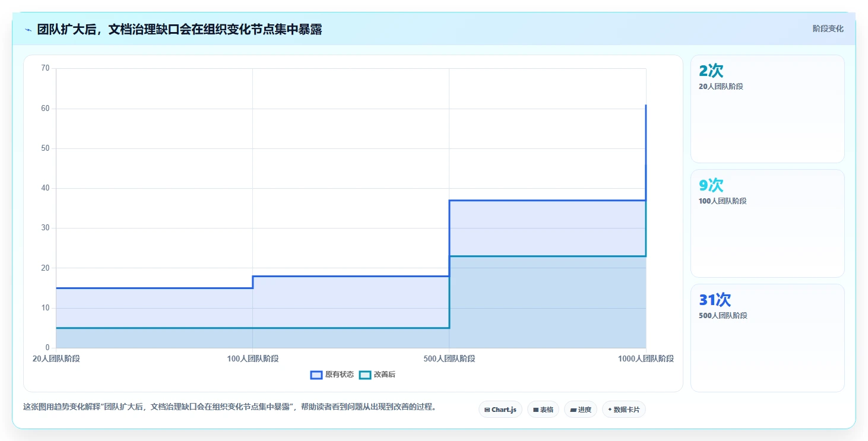The height and width of the screenshot is (441, 868).
Task: Click the 100人团队阶段 x-axis label
Action: pyautogui.click(x=252, y=358)
